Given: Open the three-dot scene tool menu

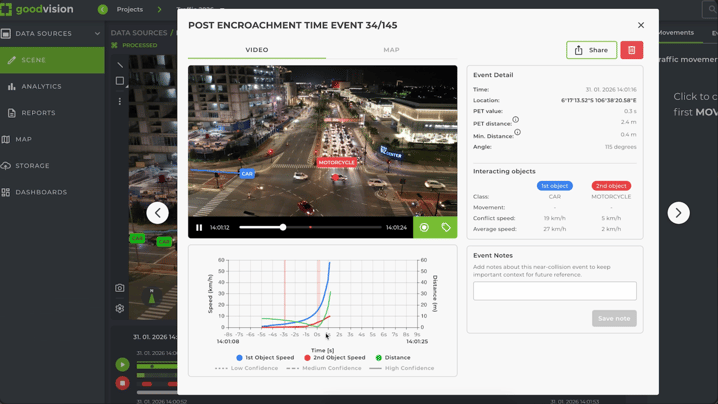Looking at the screenshot, I should click(120, 101).
